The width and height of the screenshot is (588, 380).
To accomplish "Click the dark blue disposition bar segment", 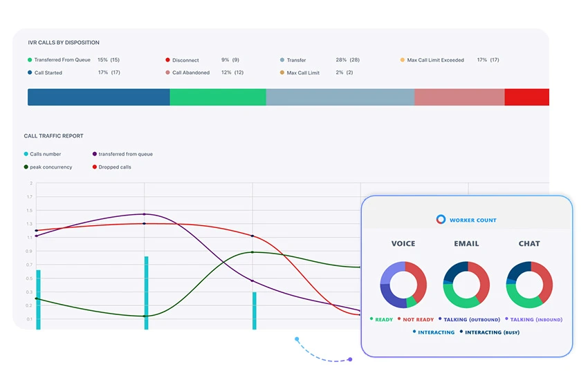I will click(98, 97).
